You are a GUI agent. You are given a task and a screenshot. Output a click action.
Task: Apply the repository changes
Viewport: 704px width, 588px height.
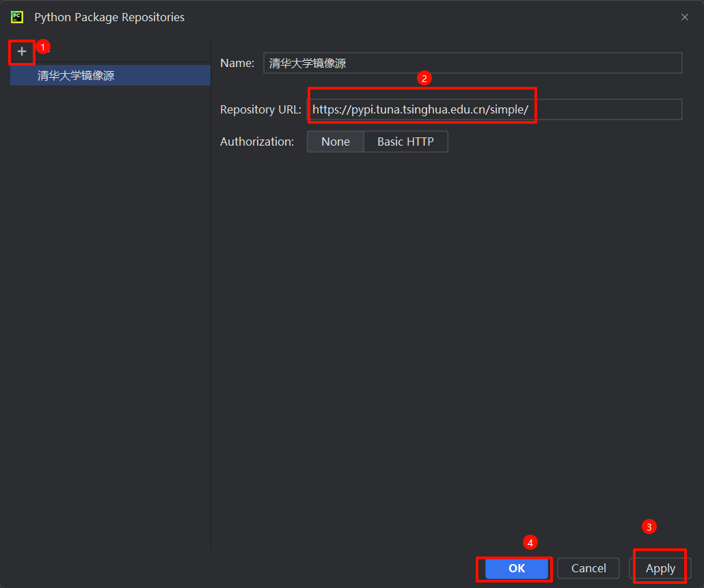(x=660, y=568)
